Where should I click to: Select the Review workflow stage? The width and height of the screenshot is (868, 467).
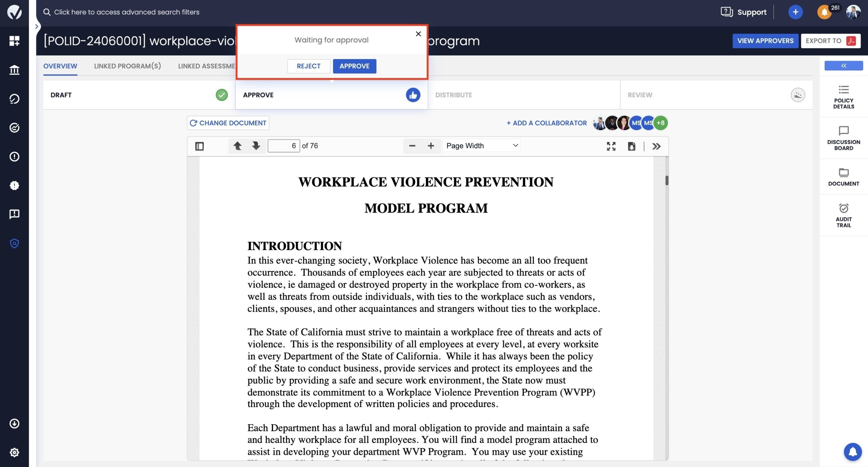tap(716, 95)
